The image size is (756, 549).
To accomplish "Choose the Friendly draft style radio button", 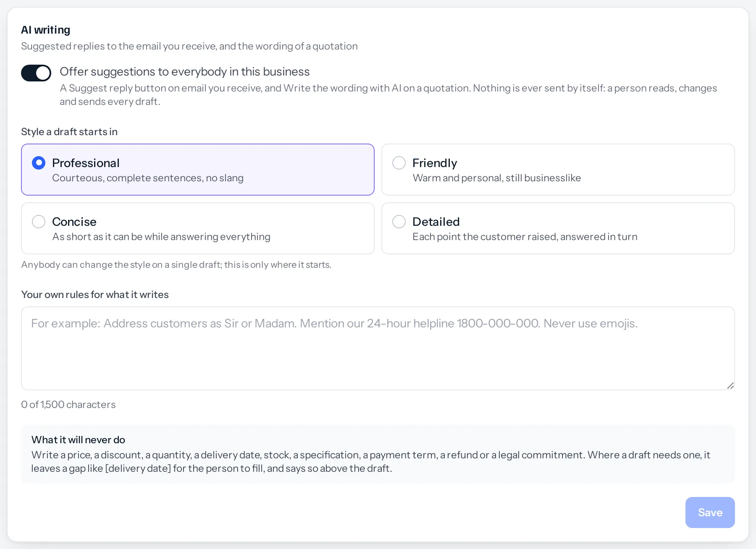I will coord(399,163).
